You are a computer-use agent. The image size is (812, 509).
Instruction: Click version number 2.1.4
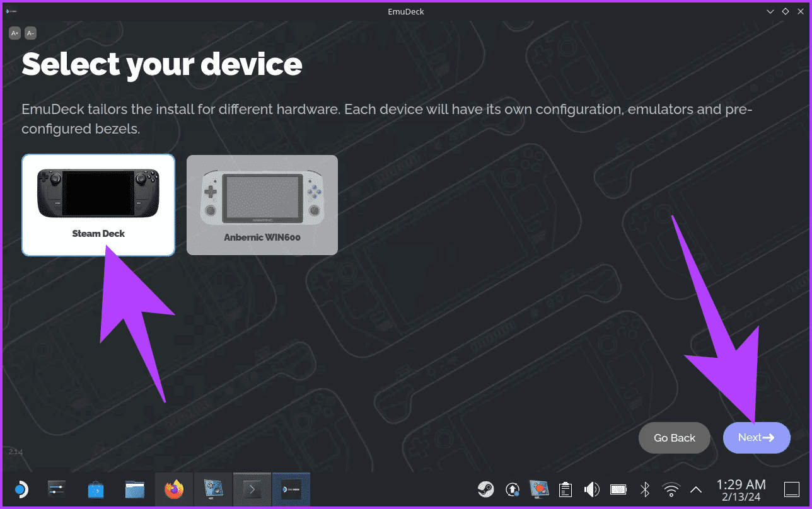click(x=16, y=452)
